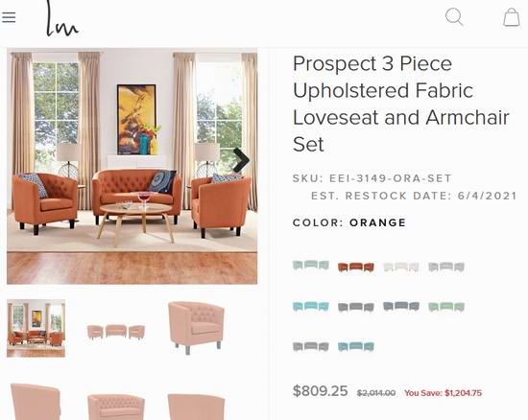Pick the slate blue-gray set swatch
The height and width of the screenshot is (420, 528).
click(x=401, y=306)
